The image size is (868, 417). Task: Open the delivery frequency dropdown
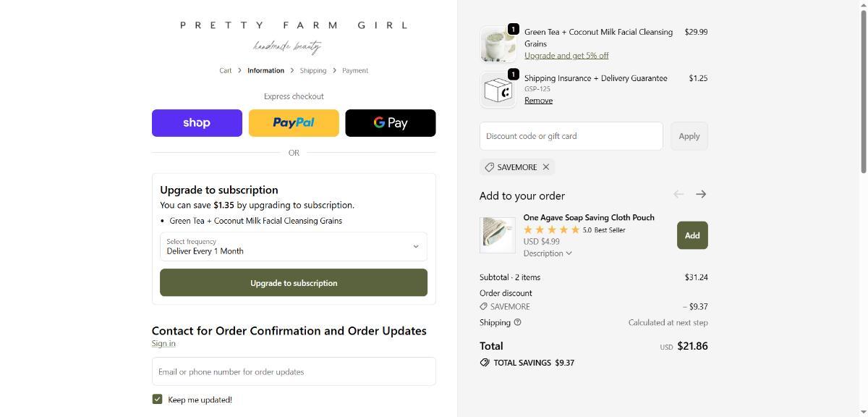click(x=294, y=247)
